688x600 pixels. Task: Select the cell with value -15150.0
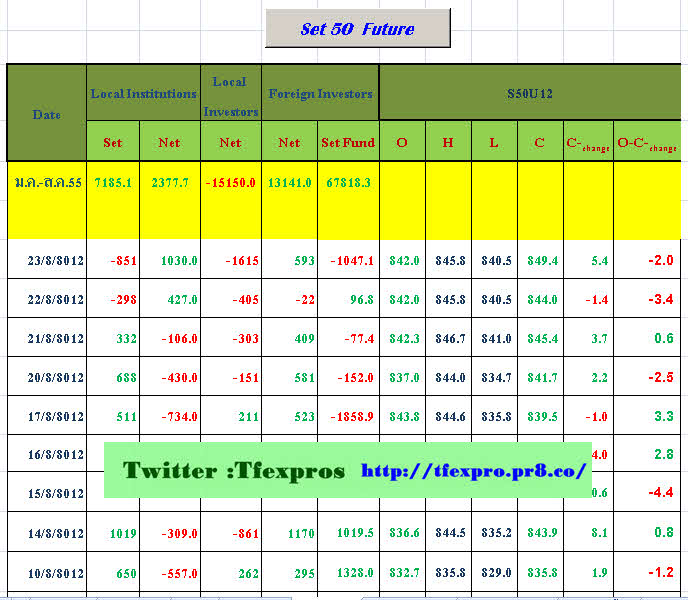230,183
